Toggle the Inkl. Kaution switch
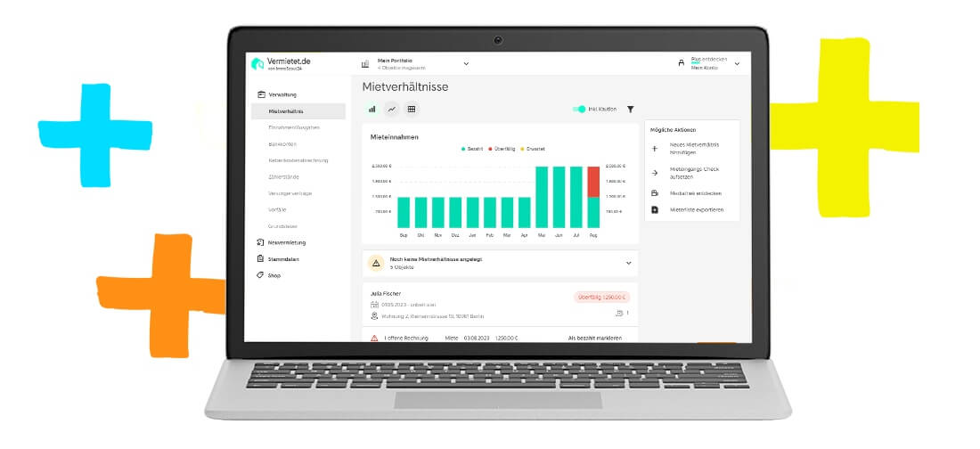This screenshot has height=449, width=980. coord(580,110)
